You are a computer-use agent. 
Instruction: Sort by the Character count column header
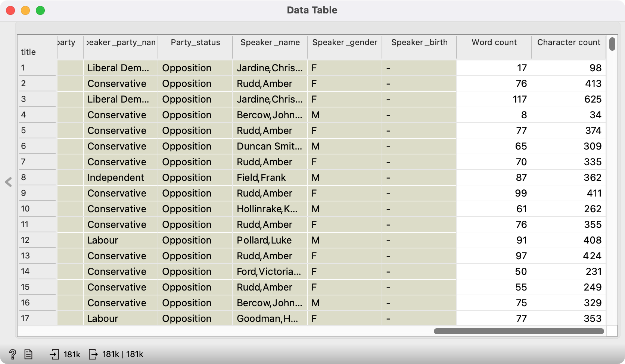(568, 43)
